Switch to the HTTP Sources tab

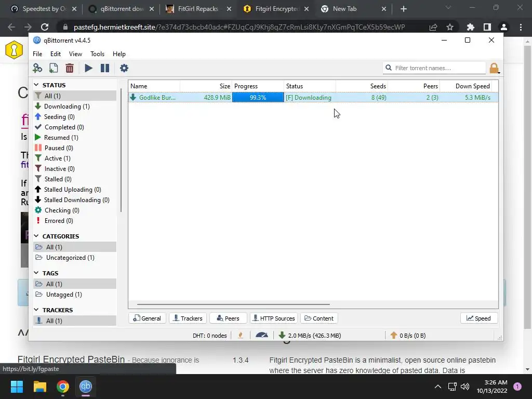pos(274,318)
